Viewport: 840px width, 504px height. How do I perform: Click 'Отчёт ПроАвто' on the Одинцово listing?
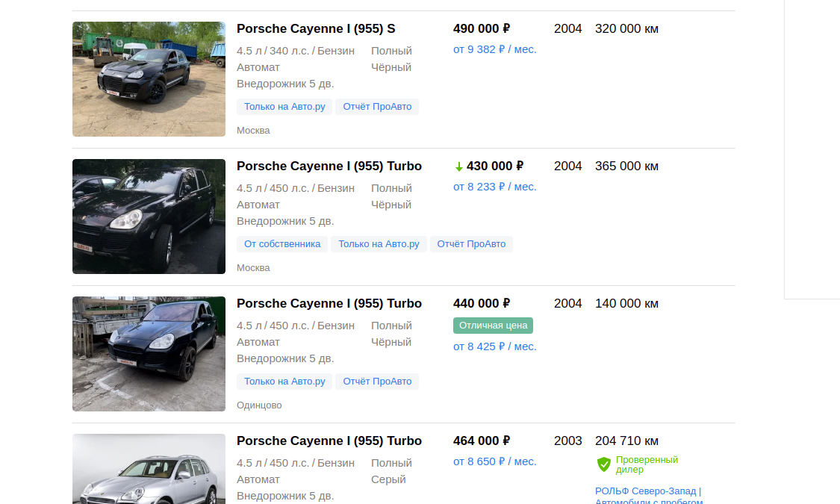click(377, 382)
